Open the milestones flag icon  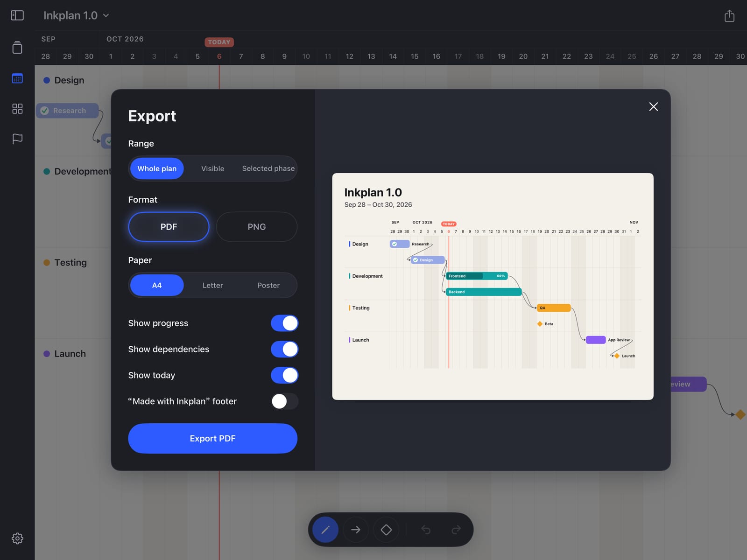click(17, 139)
